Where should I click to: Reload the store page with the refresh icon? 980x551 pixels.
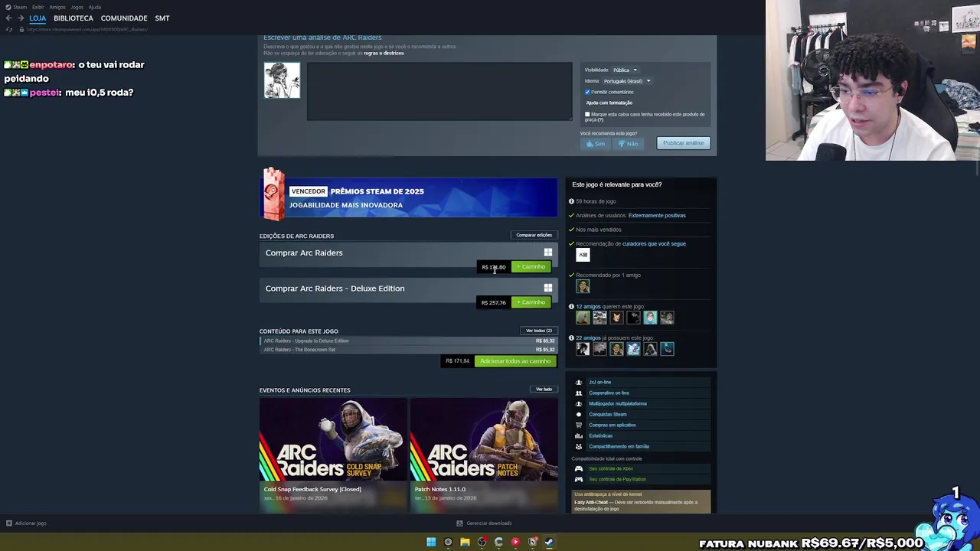point(9,29)
